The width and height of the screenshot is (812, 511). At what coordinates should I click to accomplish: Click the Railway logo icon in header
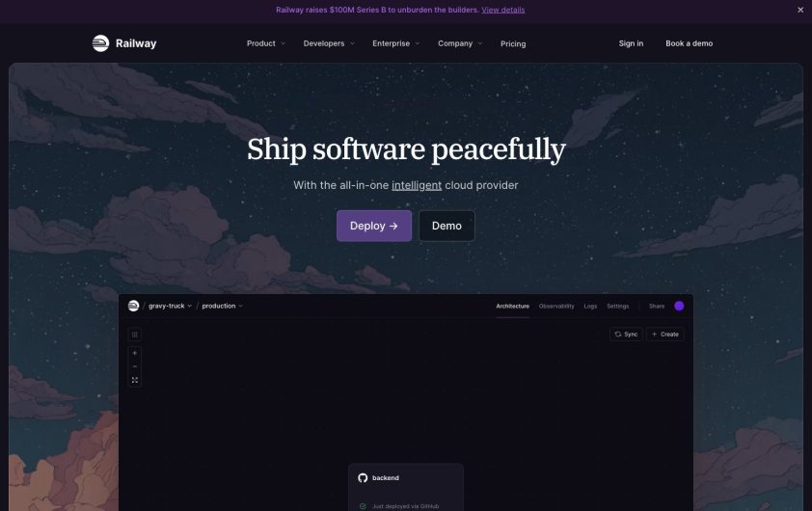100,43
